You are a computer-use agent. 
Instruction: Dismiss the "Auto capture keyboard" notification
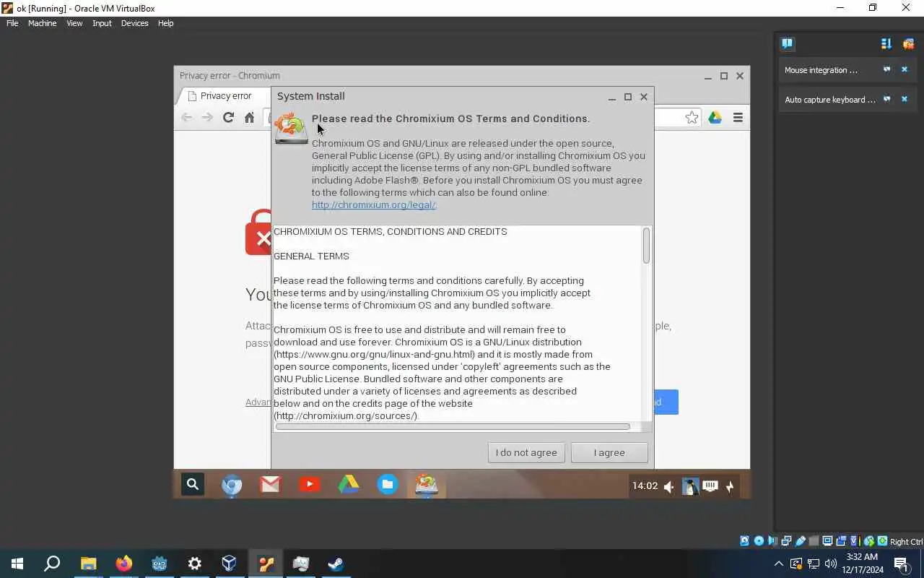point(904,99)
